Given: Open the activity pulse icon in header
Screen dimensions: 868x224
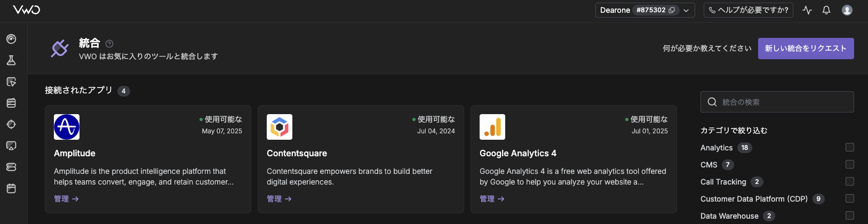Looking at the screenshot, I should click(x=807, y=10).
